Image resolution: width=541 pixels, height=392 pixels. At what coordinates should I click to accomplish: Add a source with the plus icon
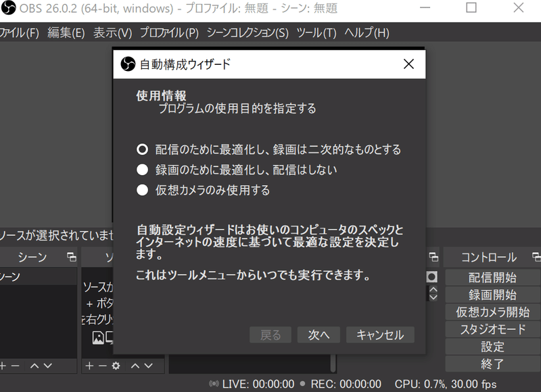coord(89,366)
